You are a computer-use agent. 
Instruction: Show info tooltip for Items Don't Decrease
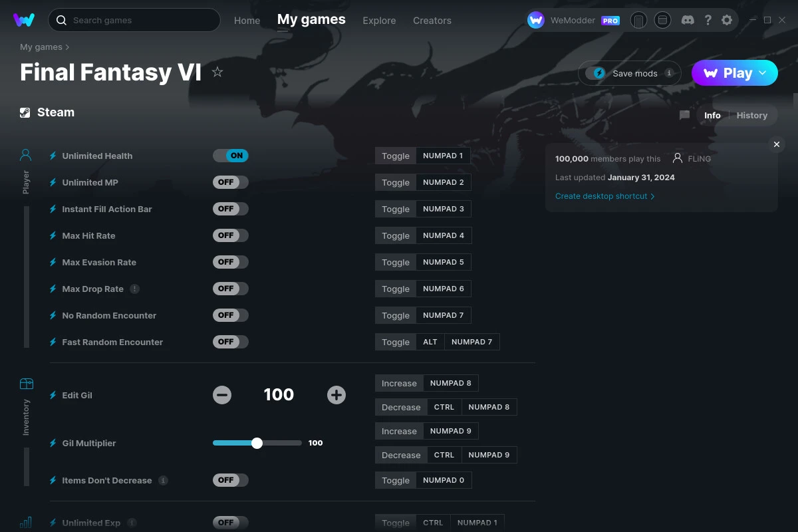click(x=163, y=480)
